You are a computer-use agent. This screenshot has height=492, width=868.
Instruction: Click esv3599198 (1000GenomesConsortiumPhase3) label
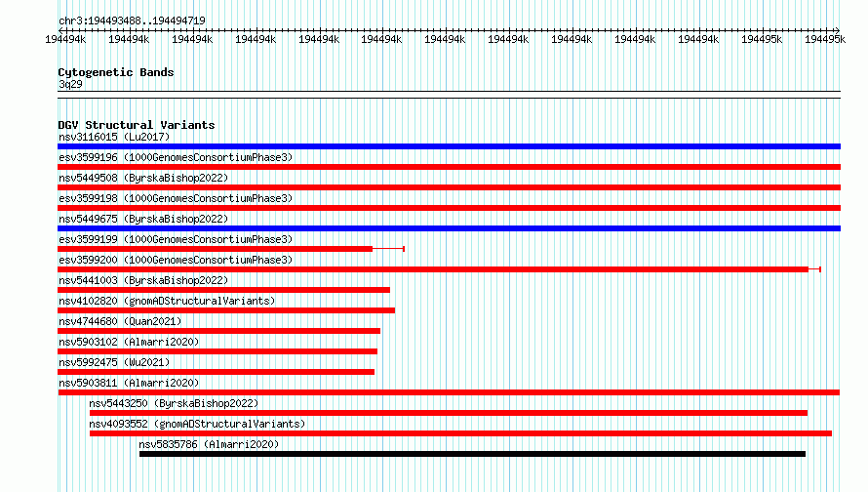176,198
